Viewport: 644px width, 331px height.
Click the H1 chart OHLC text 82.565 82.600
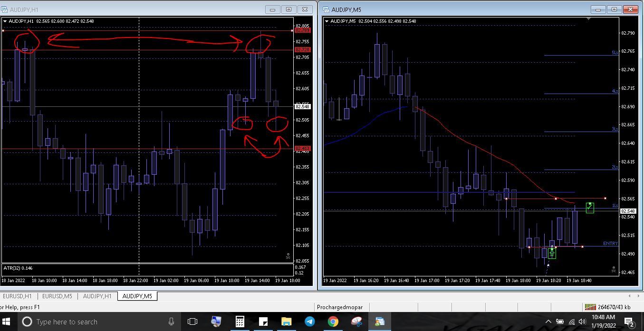tap(50, 21)
